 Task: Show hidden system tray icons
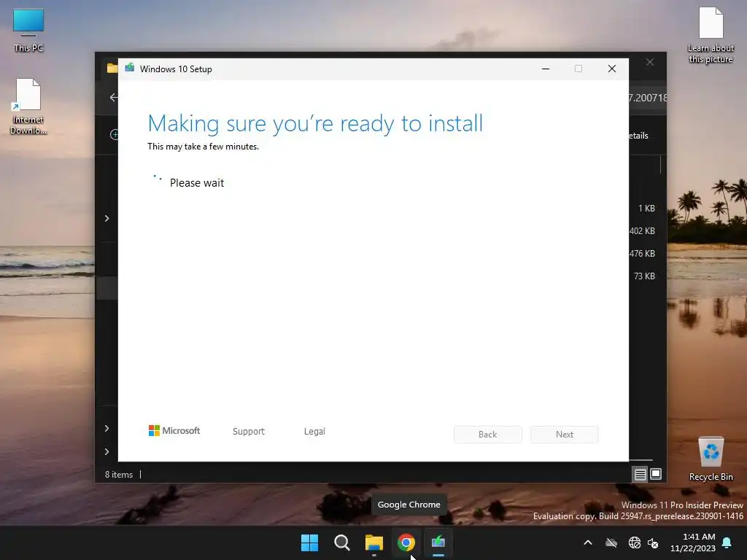pyautogui.click(x=588, y=542)
